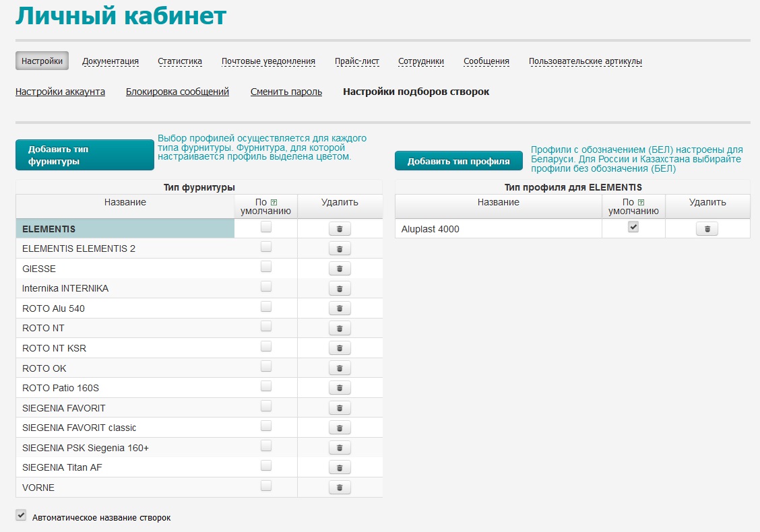
Task: Set ROTO NT as default hardware
Action: tap(266, 327)
